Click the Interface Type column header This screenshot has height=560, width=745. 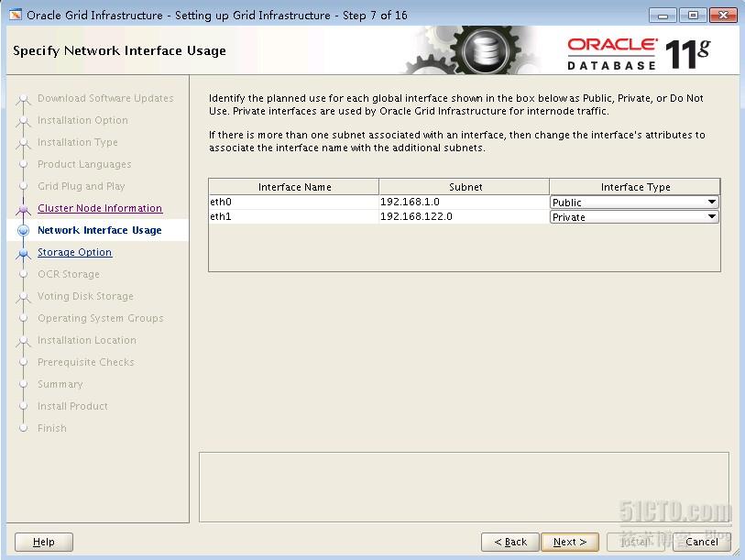635,187
